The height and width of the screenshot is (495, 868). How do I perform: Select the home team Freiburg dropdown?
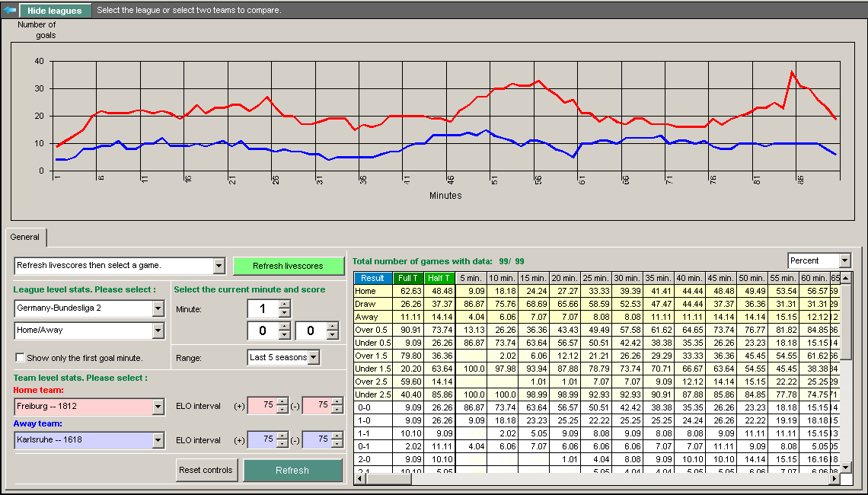click(158, 407)
